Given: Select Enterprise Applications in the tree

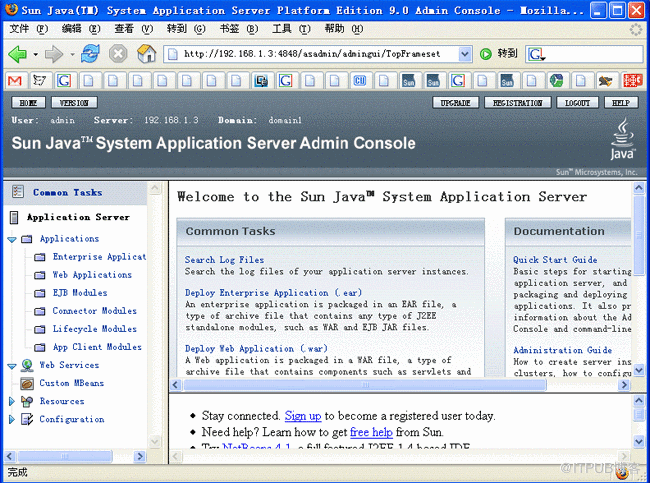Looking at the screenshot, I should (x=99, y=257).
